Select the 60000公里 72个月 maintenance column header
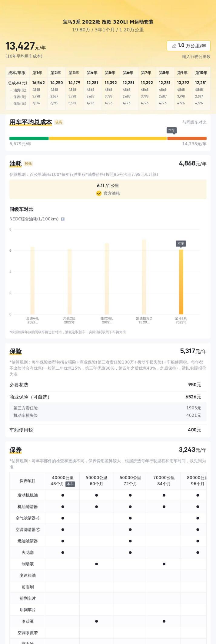 point(130,481)
